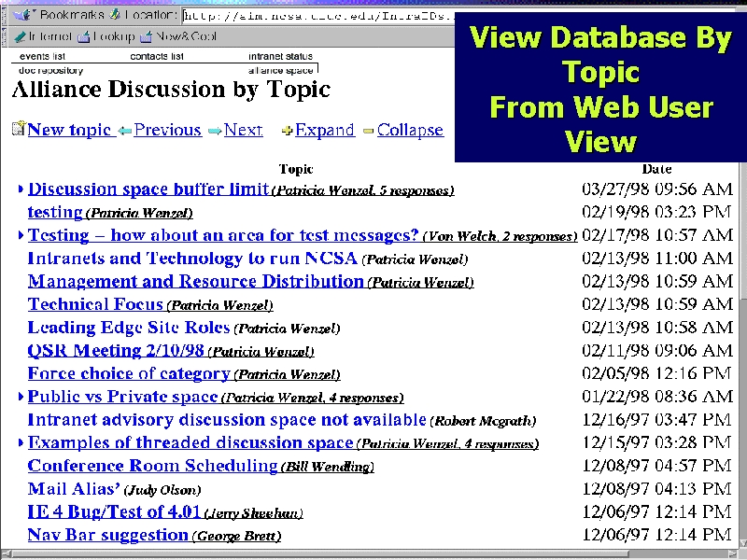Open Testing – how about an area topic
Image resolution: width=747 pixels, height=560 pixels.
(223, 235)
